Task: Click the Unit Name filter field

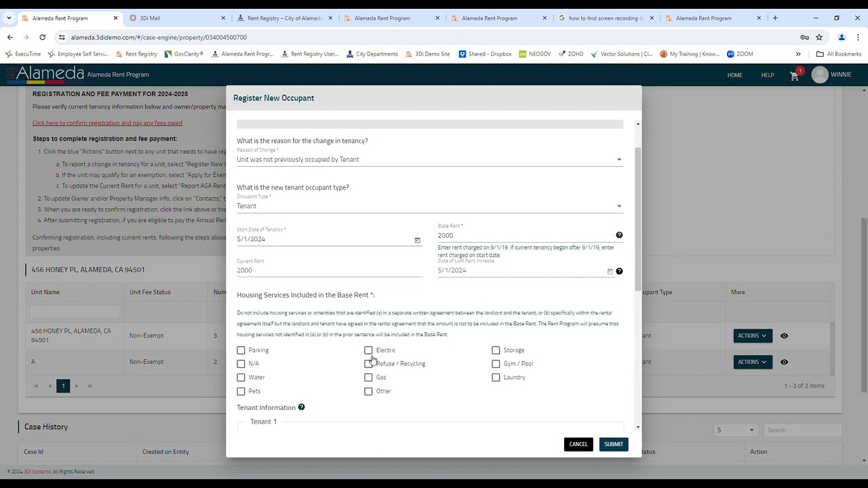Action: [x=75, y=312]
